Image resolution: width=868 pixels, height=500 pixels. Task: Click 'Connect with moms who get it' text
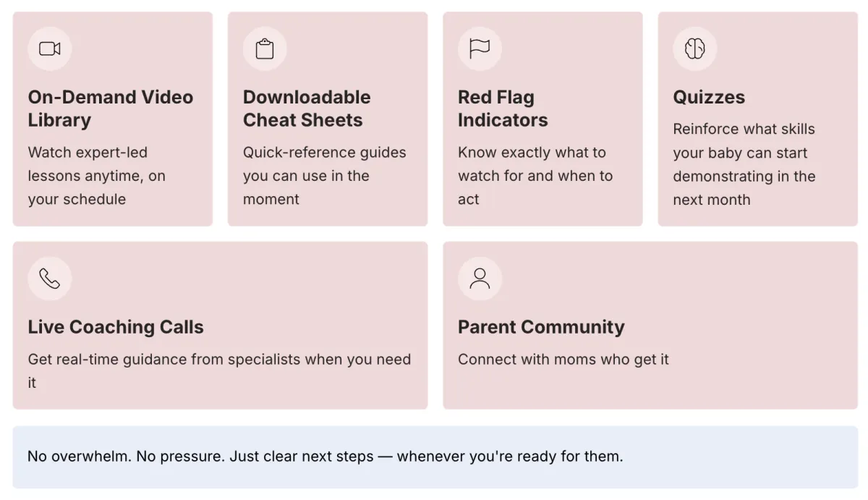(x=563, y=360)
